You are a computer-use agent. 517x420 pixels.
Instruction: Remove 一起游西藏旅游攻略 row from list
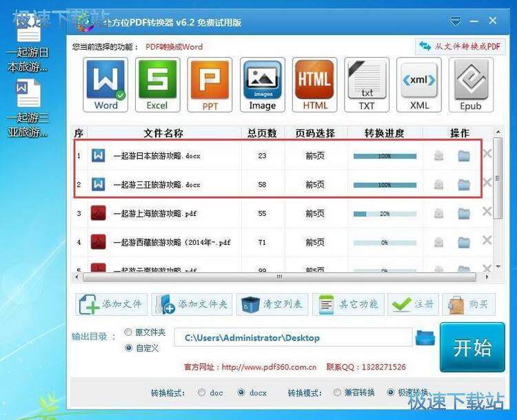487,240
